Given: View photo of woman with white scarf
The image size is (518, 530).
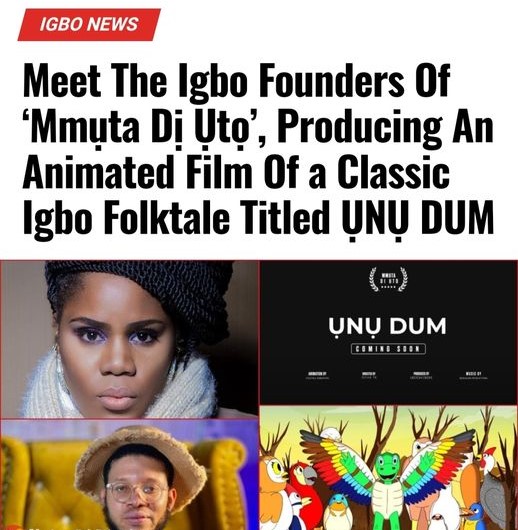Looking at the screenshot, I should click(130, 340).
